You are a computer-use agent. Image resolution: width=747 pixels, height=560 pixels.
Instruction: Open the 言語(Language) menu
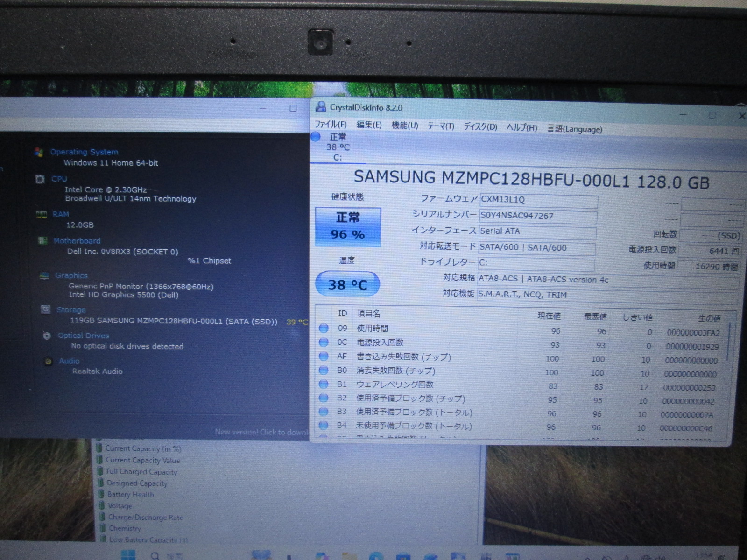tap(575, 129)
